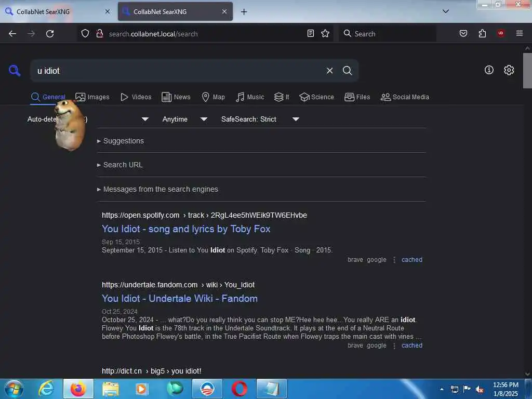Screen dimensions: 532x399
Task: Click the SearXNG magnifier logo beside search box
Action: coord(14,71)
